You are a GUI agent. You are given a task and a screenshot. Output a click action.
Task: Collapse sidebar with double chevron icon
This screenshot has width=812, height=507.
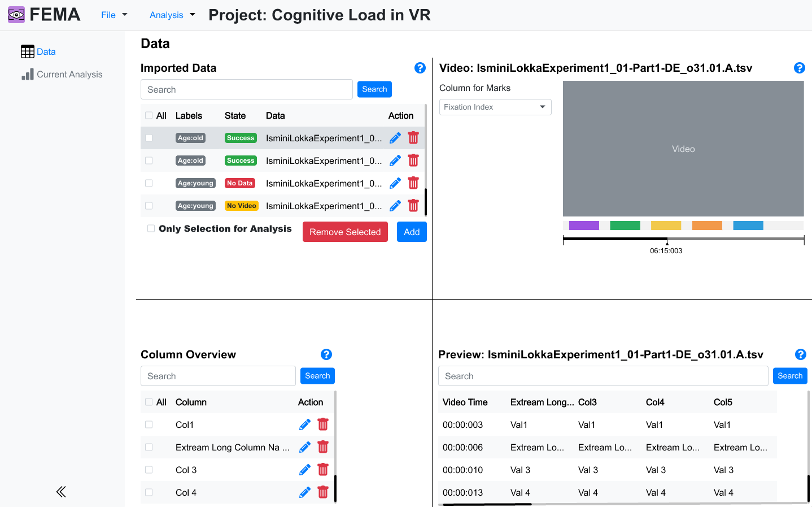click(61, 492)
